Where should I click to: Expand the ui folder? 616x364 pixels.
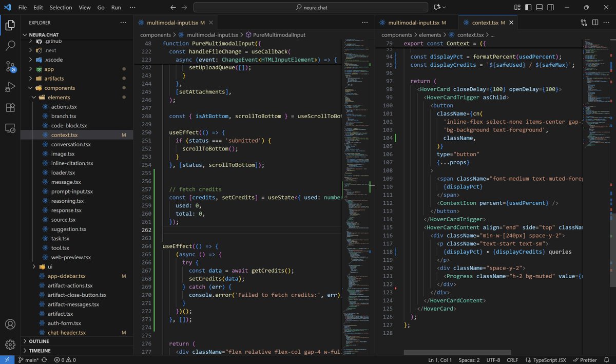(x=34, y=266)
